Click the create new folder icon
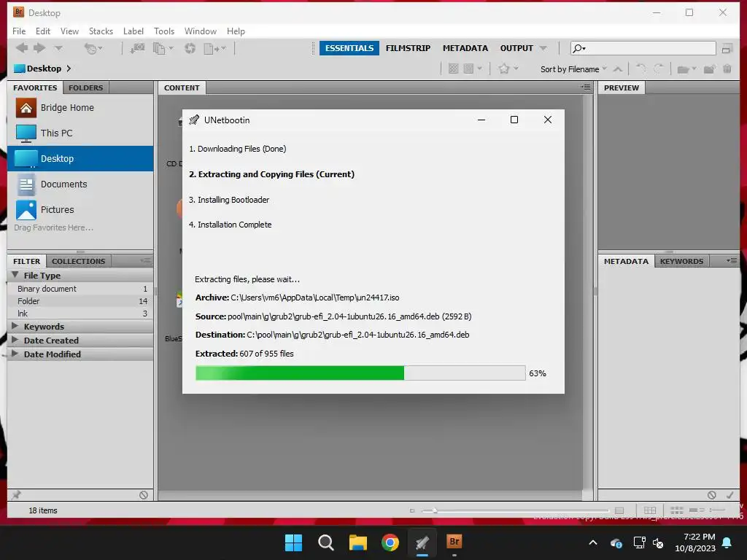Image resolution: width=747 pixels, height=560 pixels. (x=709, y=69)
